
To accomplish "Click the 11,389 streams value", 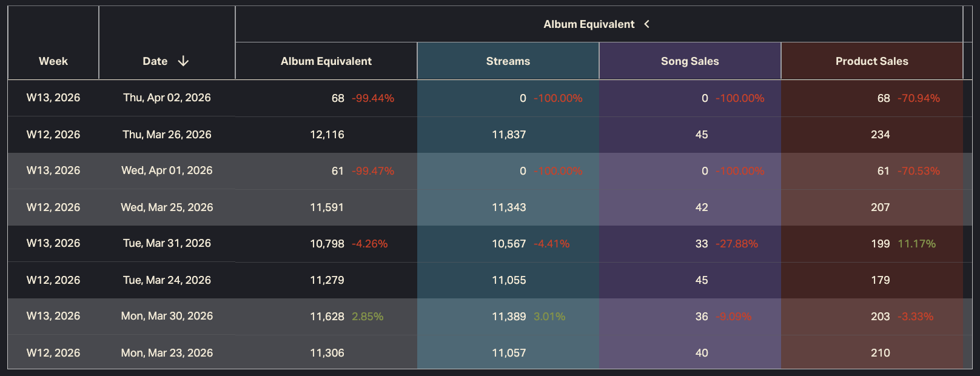I will [x=509, y=317].
